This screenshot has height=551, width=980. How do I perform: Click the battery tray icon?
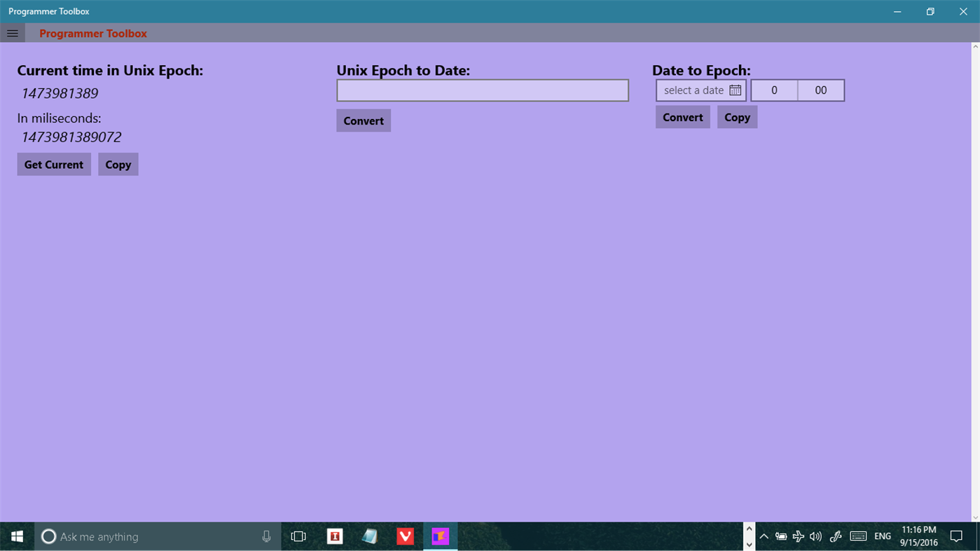pos(781,536)
